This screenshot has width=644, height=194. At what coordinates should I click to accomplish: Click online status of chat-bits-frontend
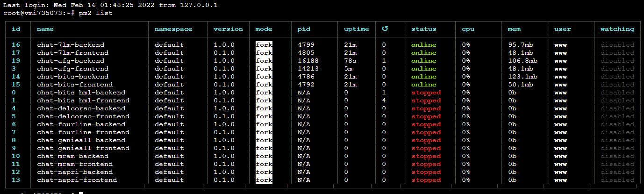pyautogui.click(x=423, y=85)
